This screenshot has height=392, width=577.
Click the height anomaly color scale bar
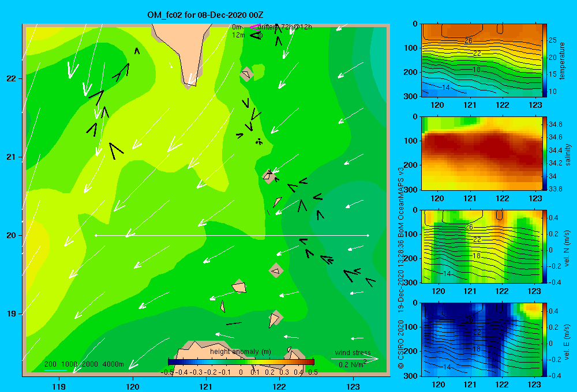[x=241, y=362]
